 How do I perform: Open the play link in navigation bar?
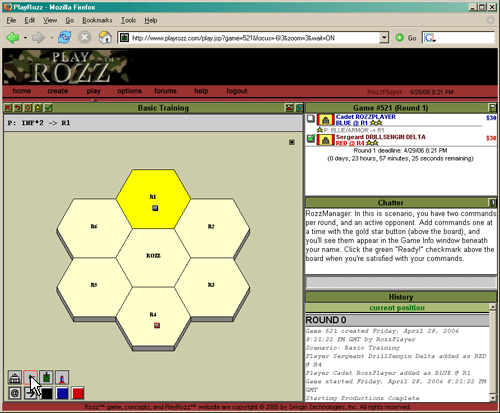tap(93, 91)
